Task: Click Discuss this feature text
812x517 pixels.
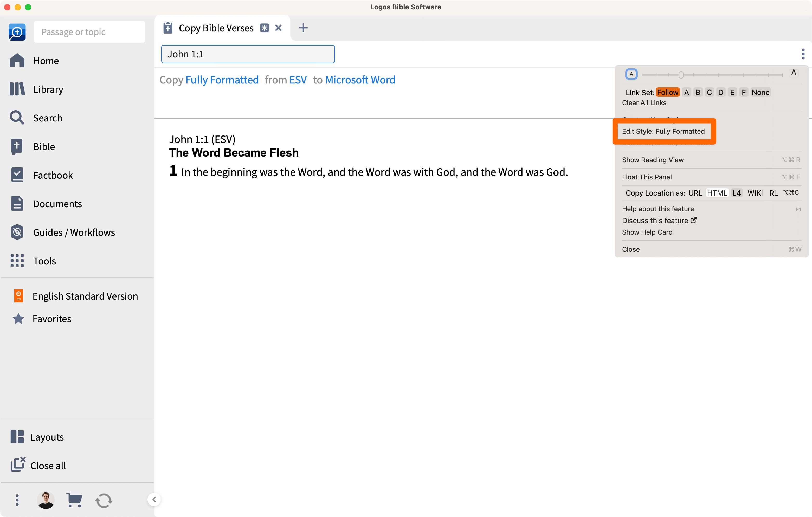Action: [x=655, y=220]
